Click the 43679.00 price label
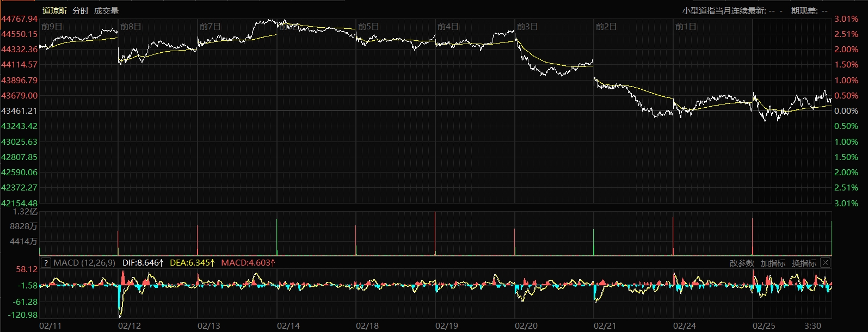Viewport: 868px width, 332px height. pyautogui.click(x=19, y=95)
